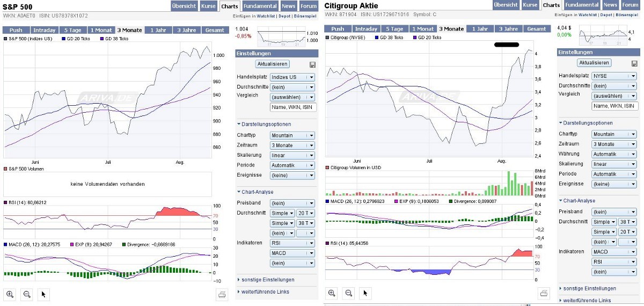
Task: Zoom out on the Citigroup chart
Action: (x=348, y=293)
